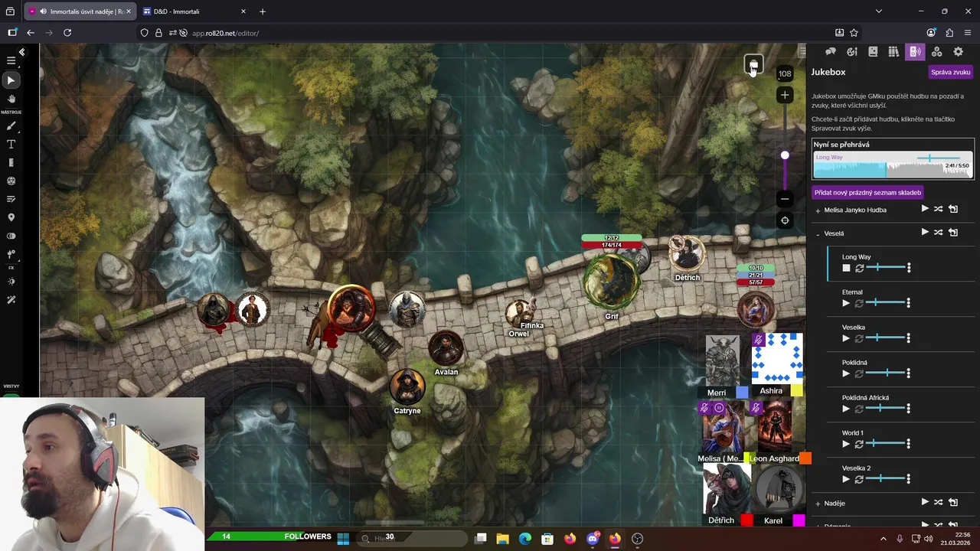Open Veselka 2 track options menu

coord(909,479)
